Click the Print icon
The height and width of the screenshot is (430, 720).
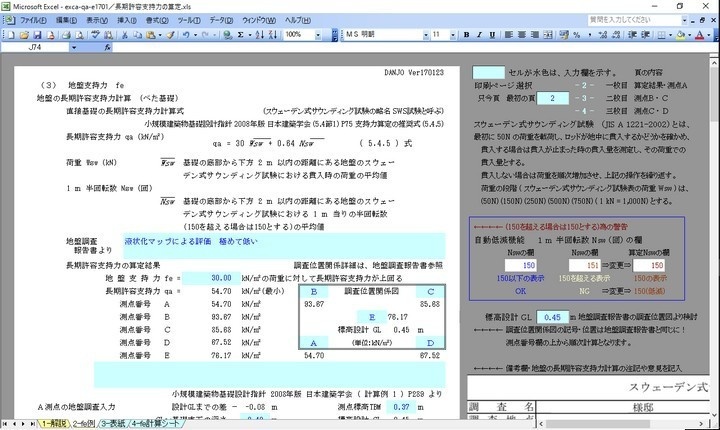pos(66,35)
